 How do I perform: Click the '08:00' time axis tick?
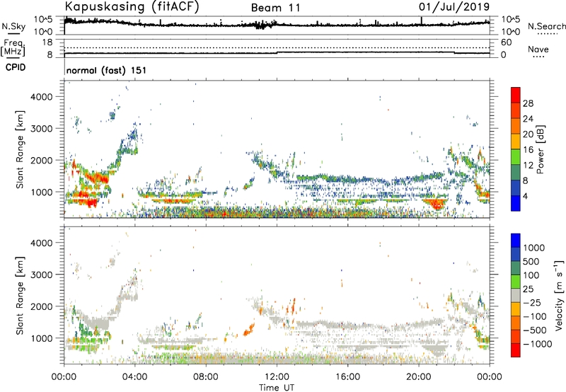pyautogui.click(x=206, y=377)
